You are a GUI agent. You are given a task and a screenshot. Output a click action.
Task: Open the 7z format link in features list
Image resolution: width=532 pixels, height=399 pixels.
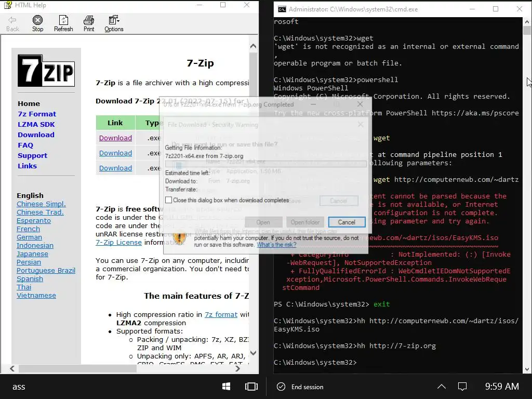pyautogui.click(x=221, y=314)
